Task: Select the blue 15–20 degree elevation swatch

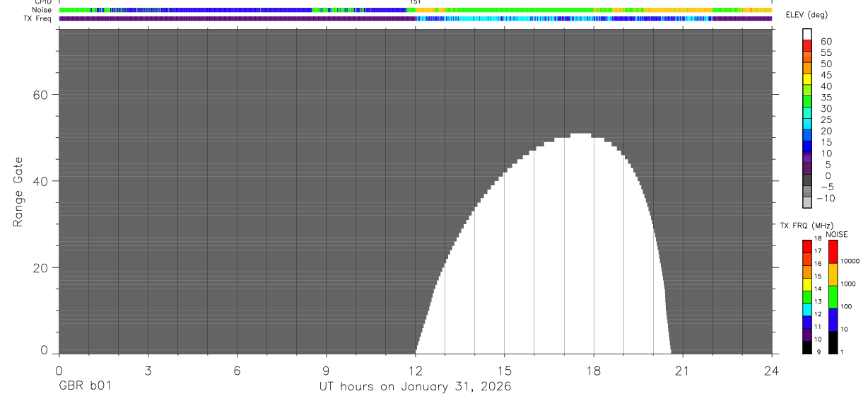Action: coord(807,136)
